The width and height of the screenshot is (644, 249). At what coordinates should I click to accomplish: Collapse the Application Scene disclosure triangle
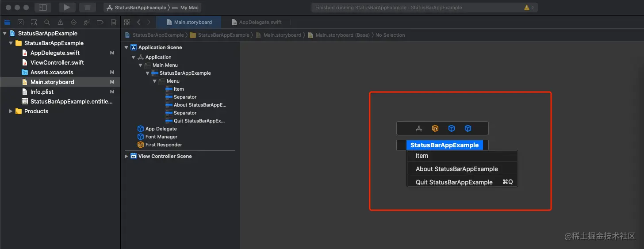coord(126,47)
